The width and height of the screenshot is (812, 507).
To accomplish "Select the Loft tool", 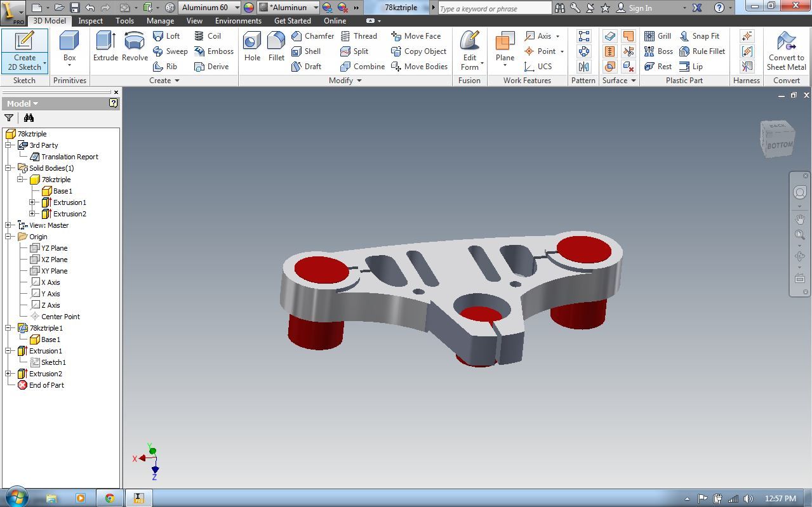I will [167, 36].
